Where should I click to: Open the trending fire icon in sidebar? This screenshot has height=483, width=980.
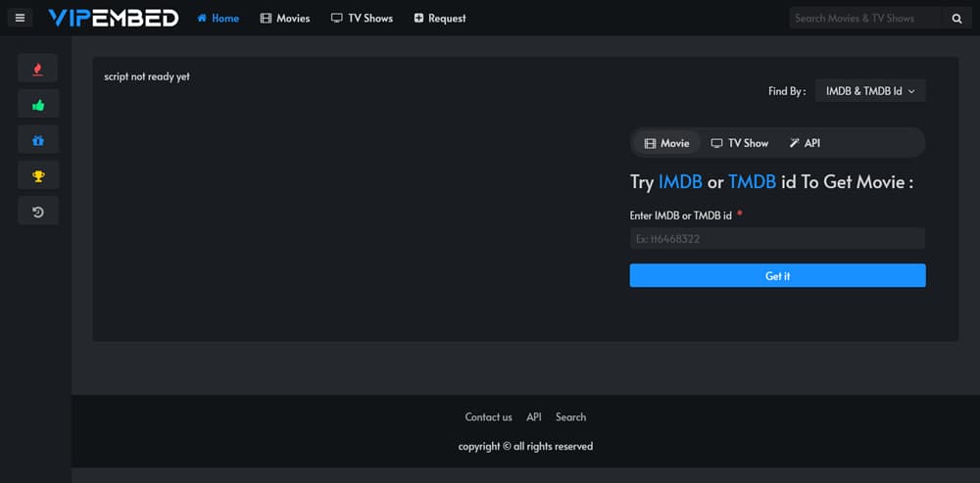38,69
